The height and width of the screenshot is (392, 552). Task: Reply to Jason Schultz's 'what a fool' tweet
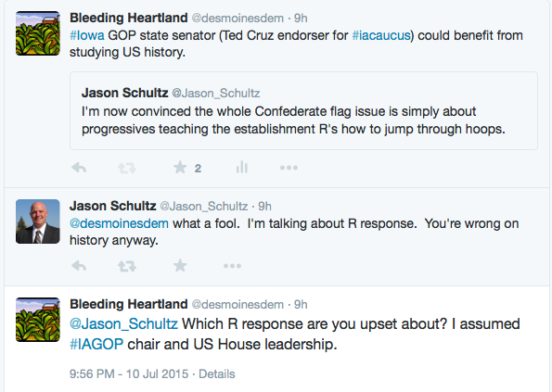click(x=79, y=266)
